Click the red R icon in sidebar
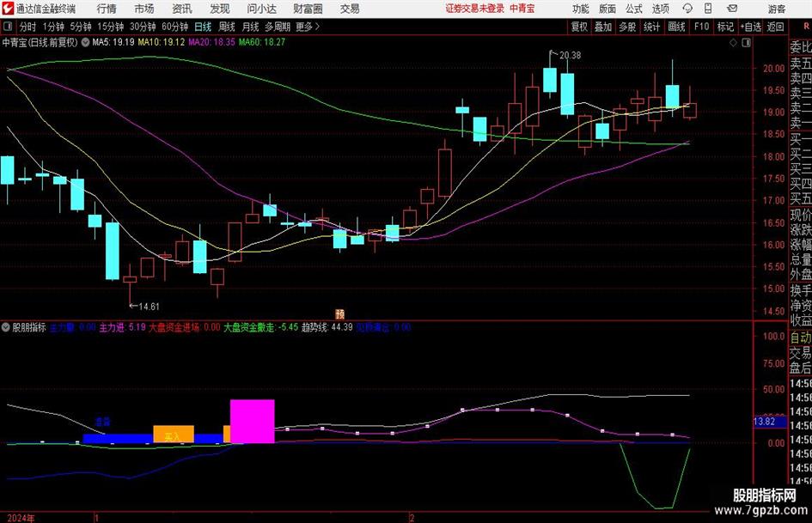 pyautogui.click(x=807, y=27)
